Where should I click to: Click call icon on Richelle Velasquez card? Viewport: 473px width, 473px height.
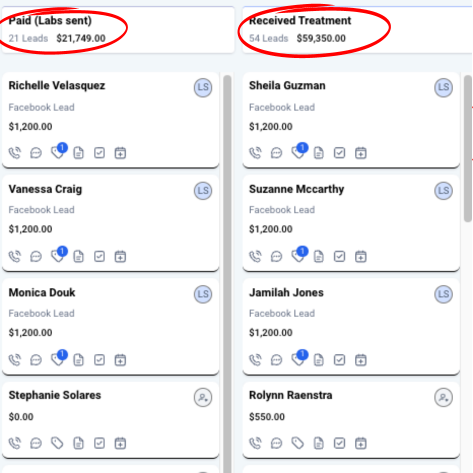tap(15, 153)
